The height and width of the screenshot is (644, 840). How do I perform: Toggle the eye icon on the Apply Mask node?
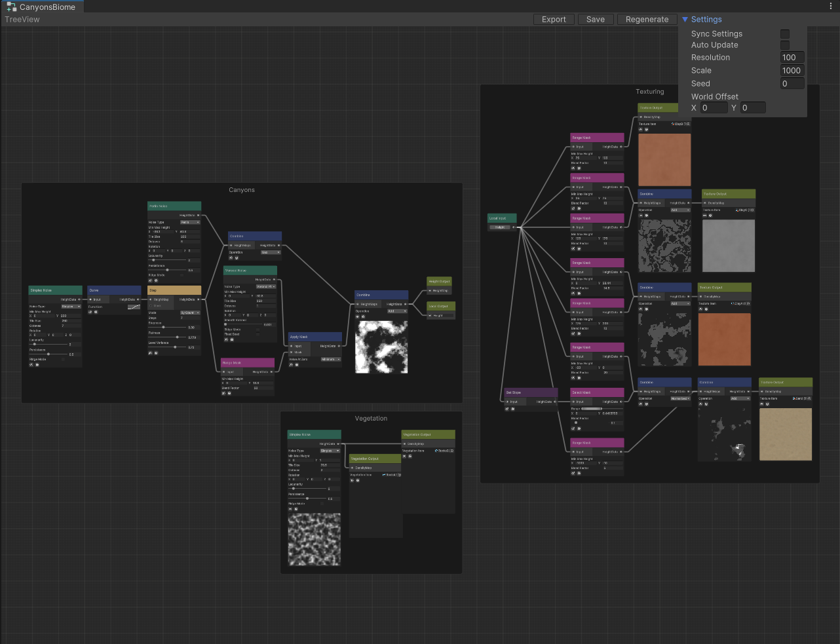(292, 364)
